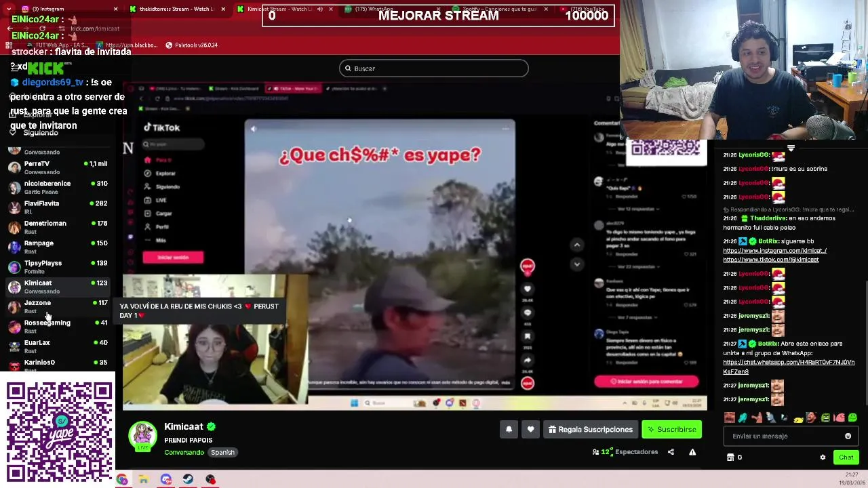The width and height of the screenshot is (868, 488).
Task: Open Demetrioman channel in sidebar
Action: click(58, 227)
